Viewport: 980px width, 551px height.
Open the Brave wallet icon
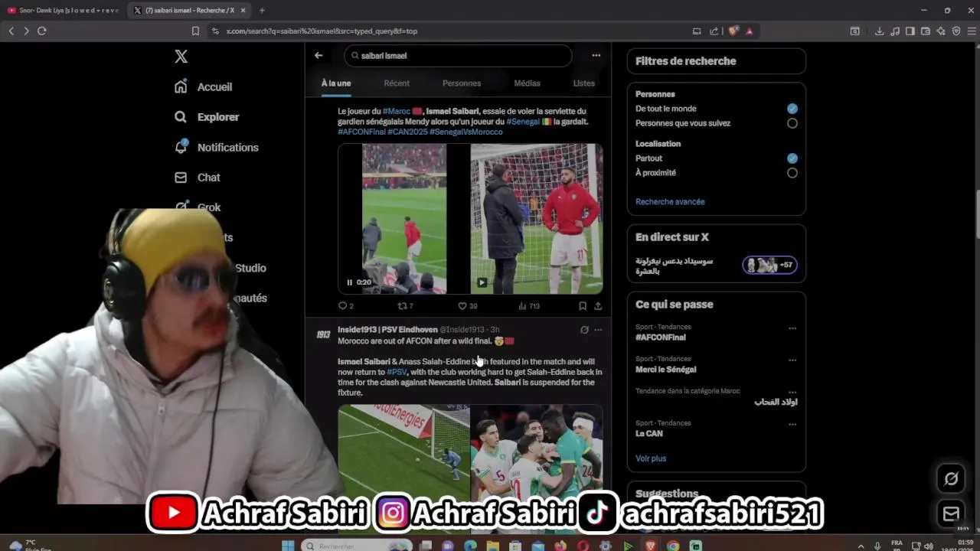click(925, 31)
